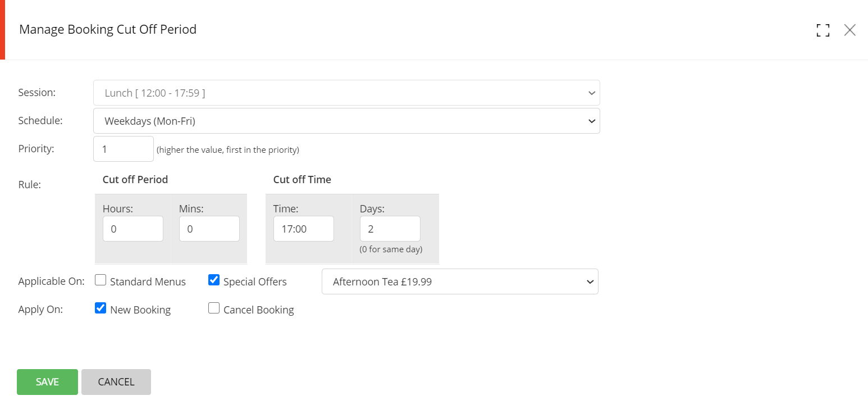
Task: Open the Schedule dropdown showing Weekdays
Action: [346, 121]
